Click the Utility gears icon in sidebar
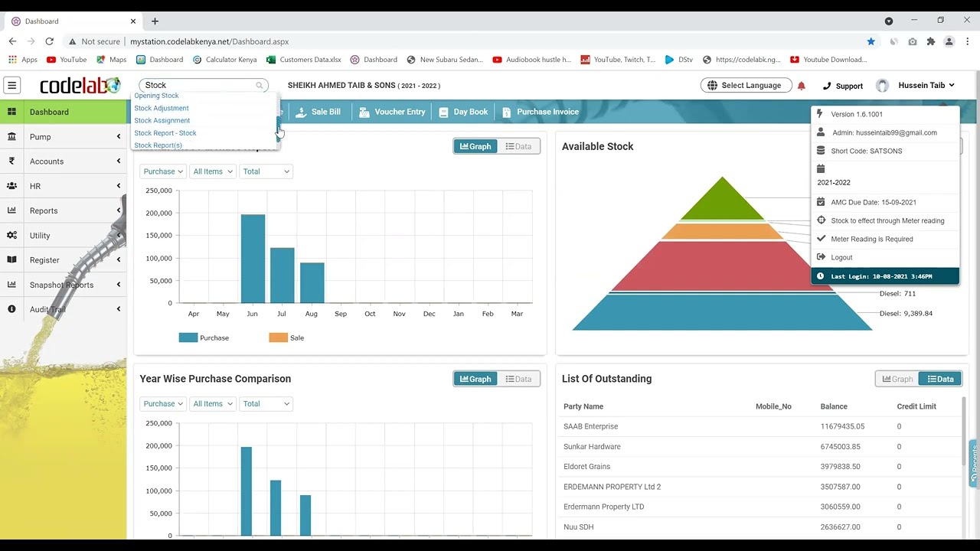The width and height of the screenshot is (980, 551). click(x=11, y=236)
